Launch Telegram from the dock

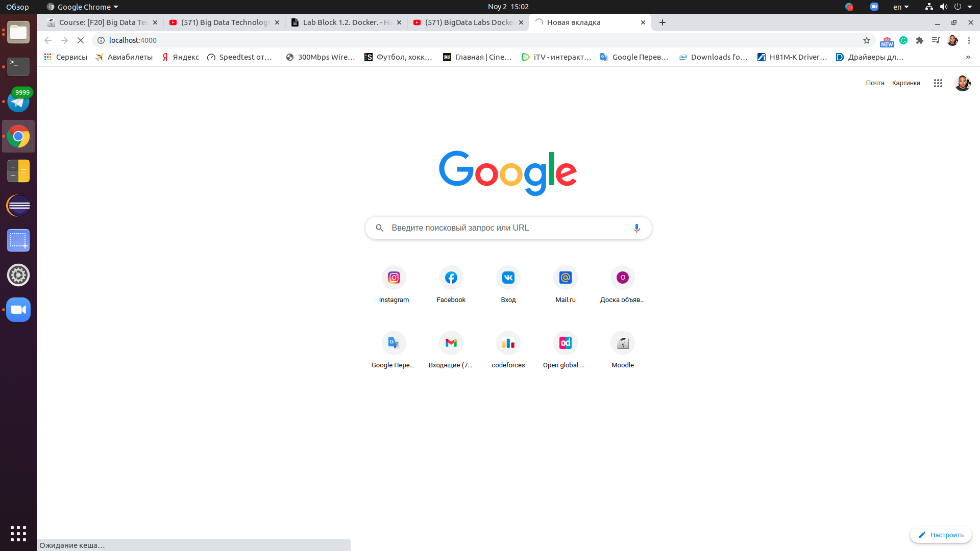coord(18,102)
